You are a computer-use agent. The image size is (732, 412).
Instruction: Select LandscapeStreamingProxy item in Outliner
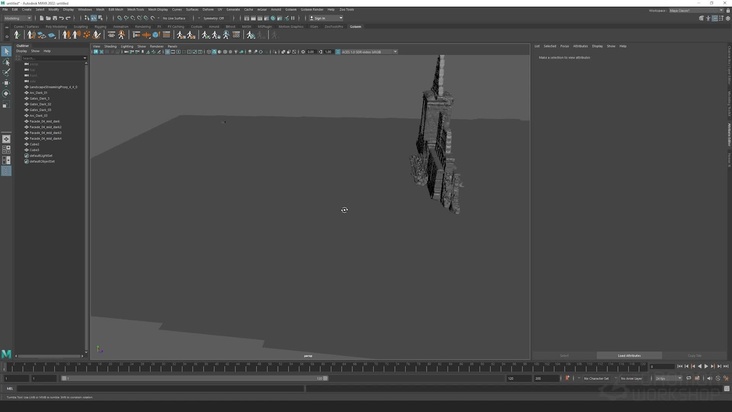(x=53, y=87)
